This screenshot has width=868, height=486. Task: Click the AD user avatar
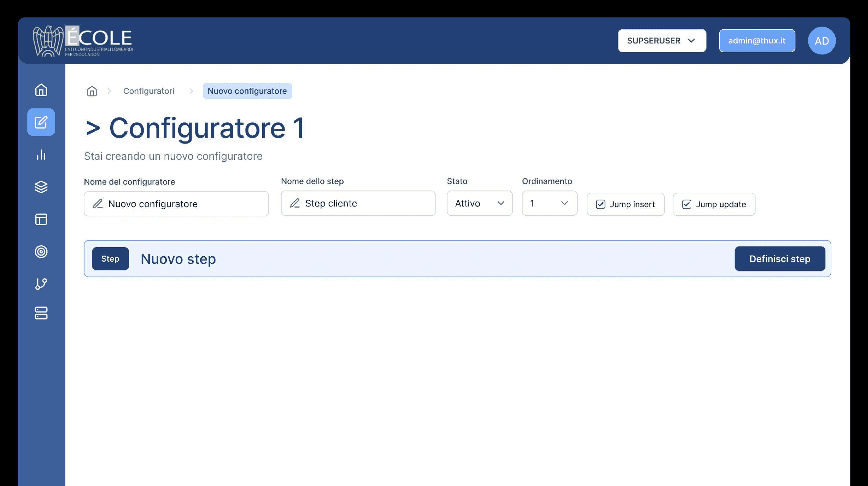822,41
